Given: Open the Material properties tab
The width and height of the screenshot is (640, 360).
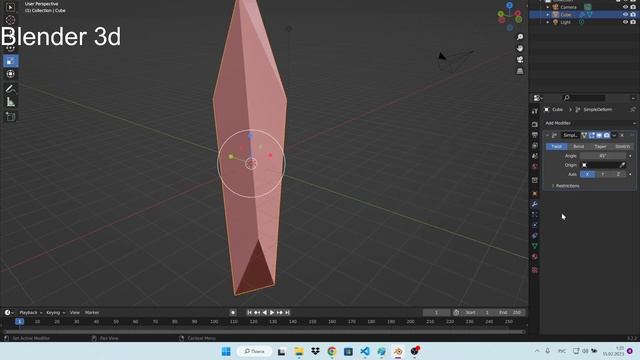Looking at the screenshot, I should click(x=535, y=257).
